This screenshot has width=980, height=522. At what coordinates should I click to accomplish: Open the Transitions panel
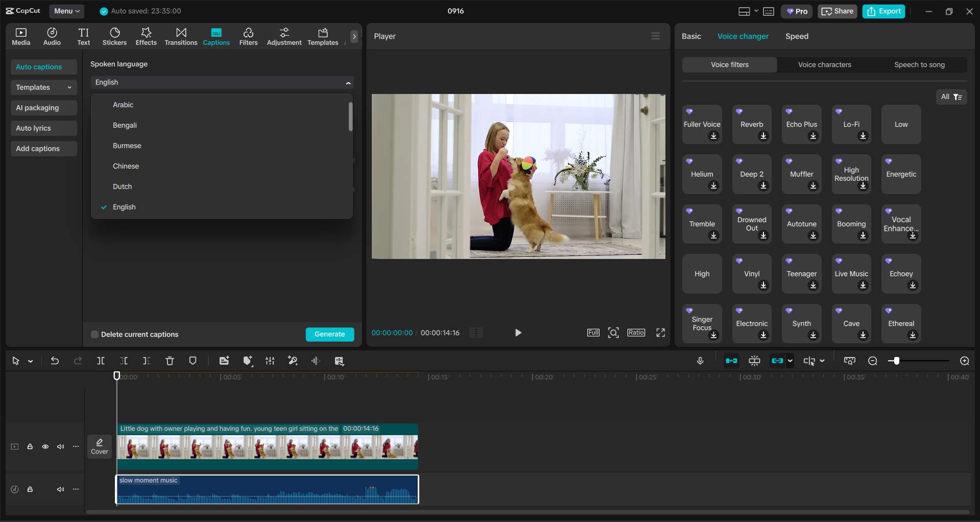[181, 36]
